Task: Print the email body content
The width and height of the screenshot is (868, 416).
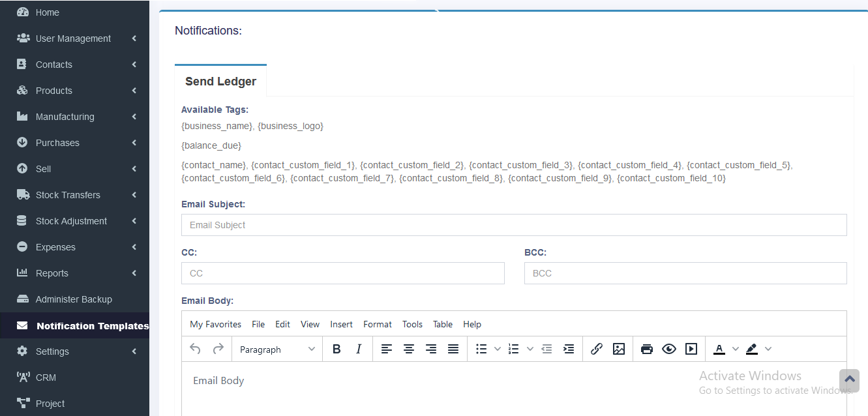Action: (x=646, y=349)
